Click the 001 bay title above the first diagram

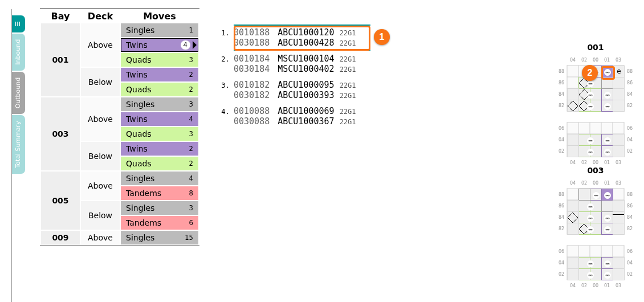[595, 47]
